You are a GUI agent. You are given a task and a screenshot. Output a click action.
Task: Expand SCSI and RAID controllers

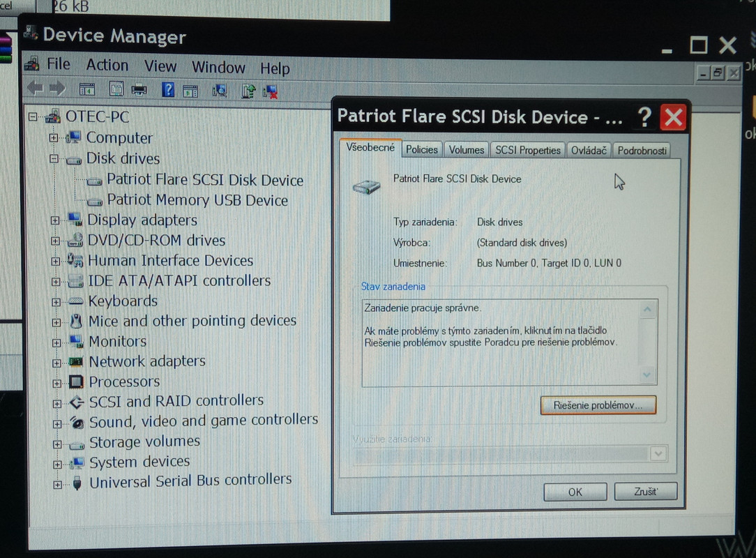57,403
